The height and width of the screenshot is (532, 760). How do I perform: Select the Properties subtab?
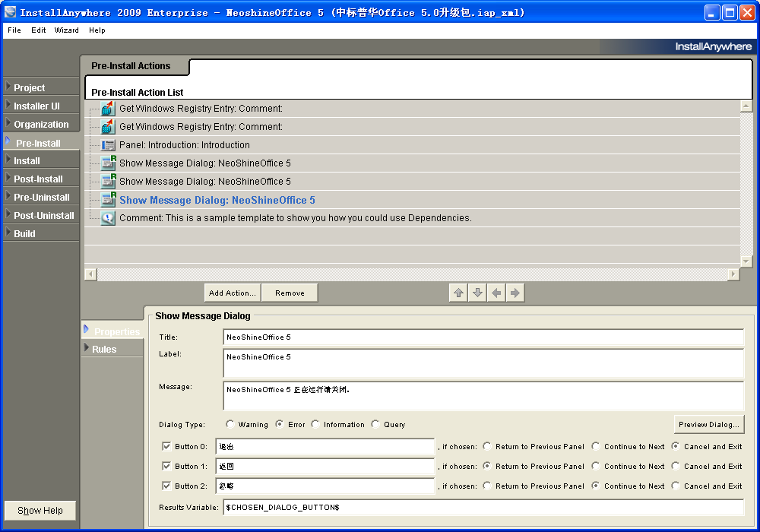112,331
